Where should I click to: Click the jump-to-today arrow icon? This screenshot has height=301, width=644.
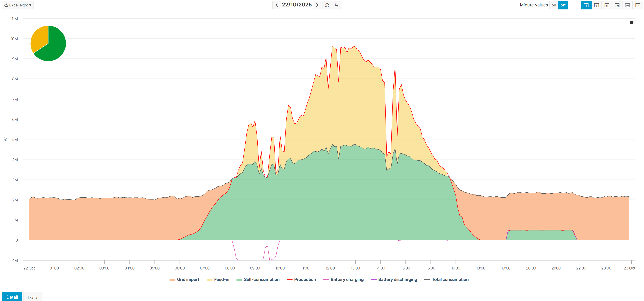336,5
